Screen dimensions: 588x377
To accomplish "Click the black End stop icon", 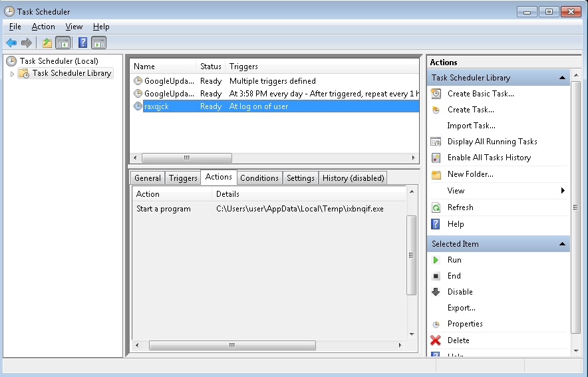I will click(x=436, y=276).
